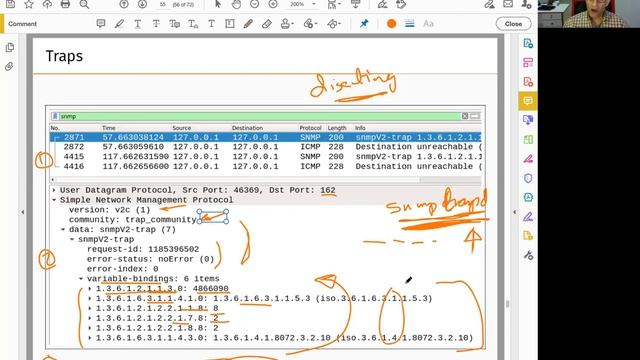Select packet row 4415 SNMP
640x360 pixels.
click(x=265, y=157)
